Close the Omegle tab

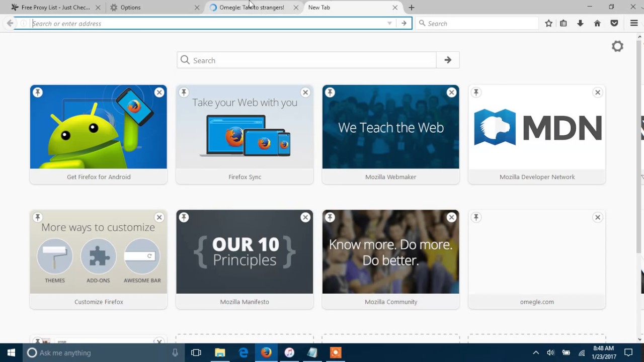[296, 8]
